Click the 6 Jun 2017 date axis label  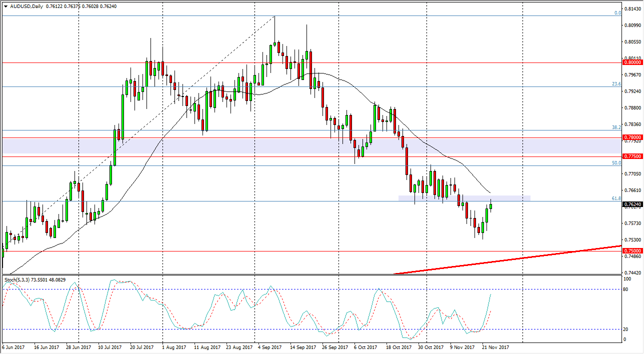pos(13,346)
